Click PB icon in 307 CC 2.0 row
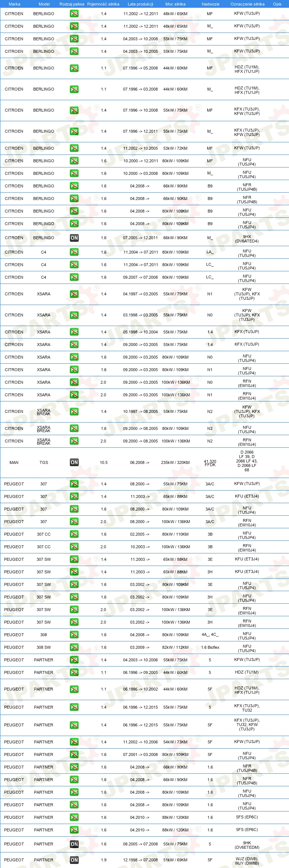289x868 pixels. 74,547
